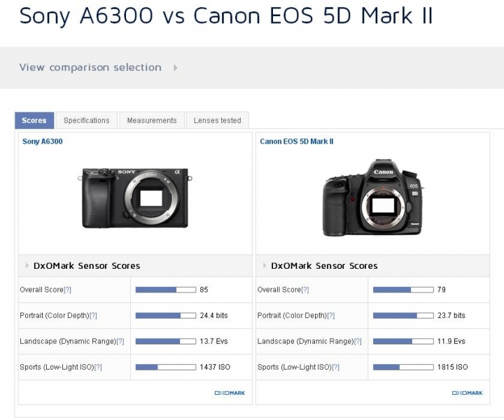Viewport: 504px width, 420px height.
Task: Select the Canon score value 79
Action: [441, 290]
